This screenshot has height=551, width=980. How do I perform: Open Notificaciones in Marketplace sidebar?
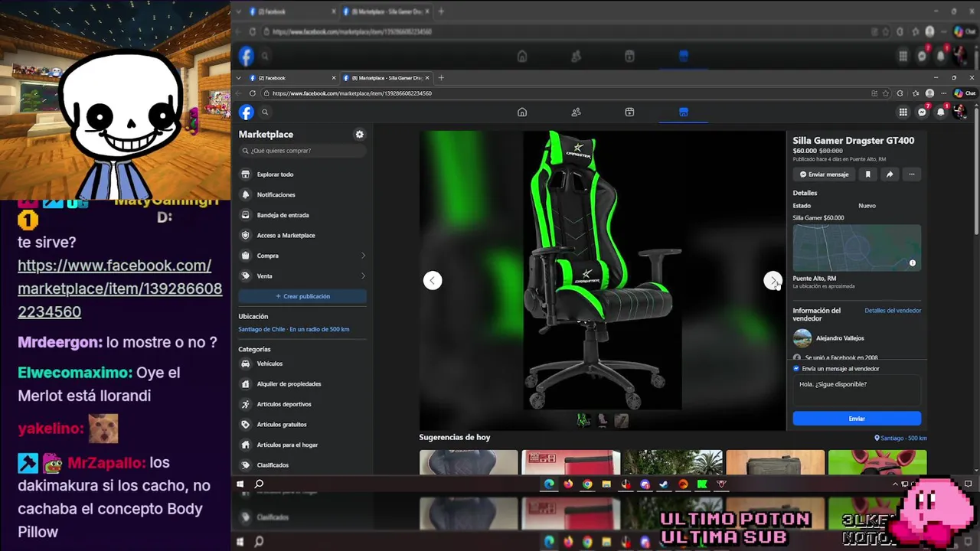click(x=302, y=194)
